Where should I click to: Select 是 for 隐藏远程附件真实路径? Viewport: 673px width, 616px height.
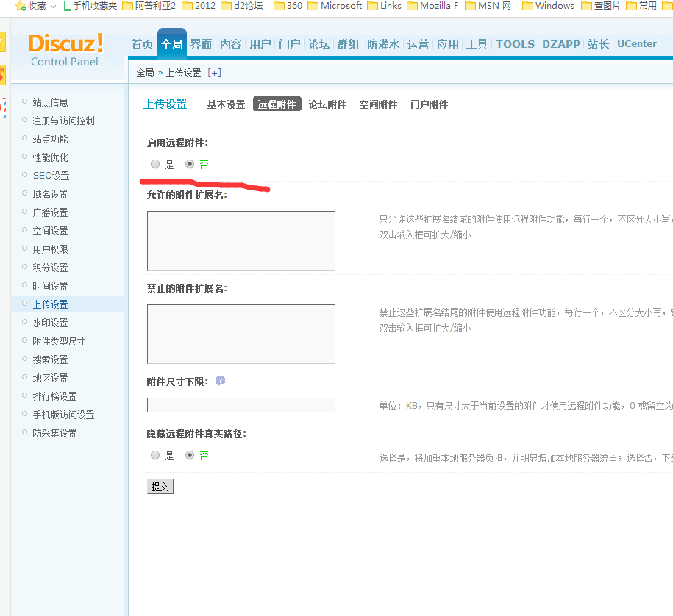pyautogui.click(x=155, y=455)
